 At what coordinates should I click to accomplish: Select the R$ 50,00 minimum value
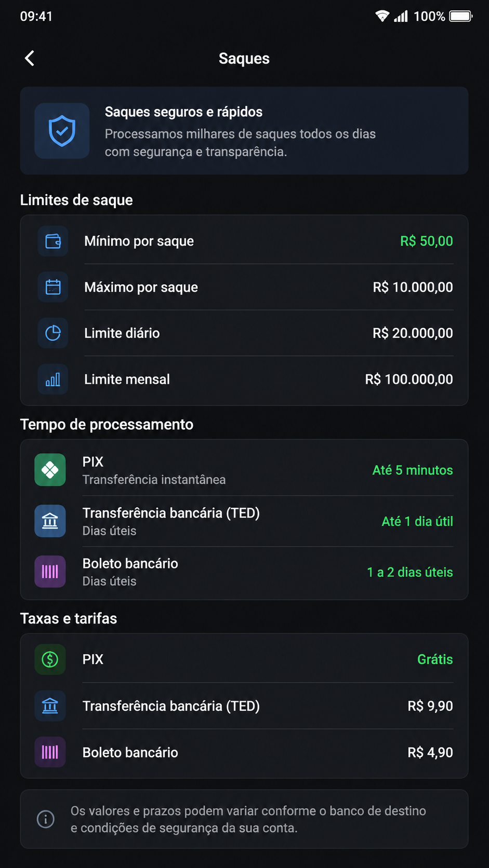tap(426, 241)
